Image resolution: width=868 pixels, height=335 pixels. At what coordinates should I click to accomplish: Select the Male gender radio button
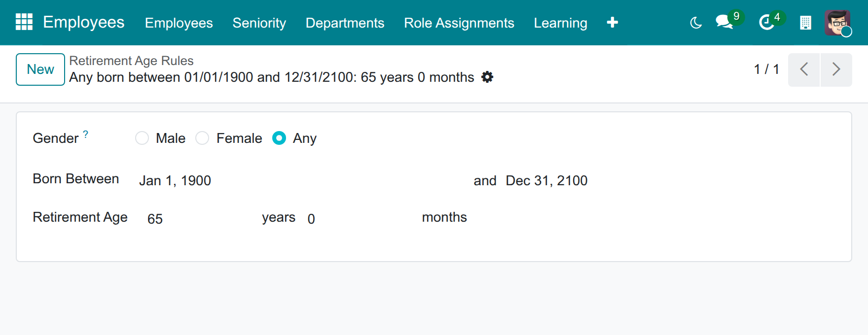[142, 138]
